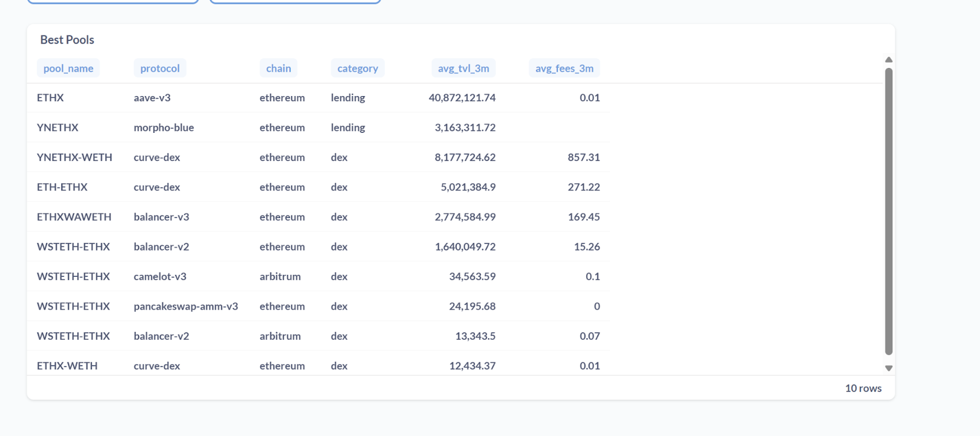
Task: Click the protocol column header
Action: (160, 69)
